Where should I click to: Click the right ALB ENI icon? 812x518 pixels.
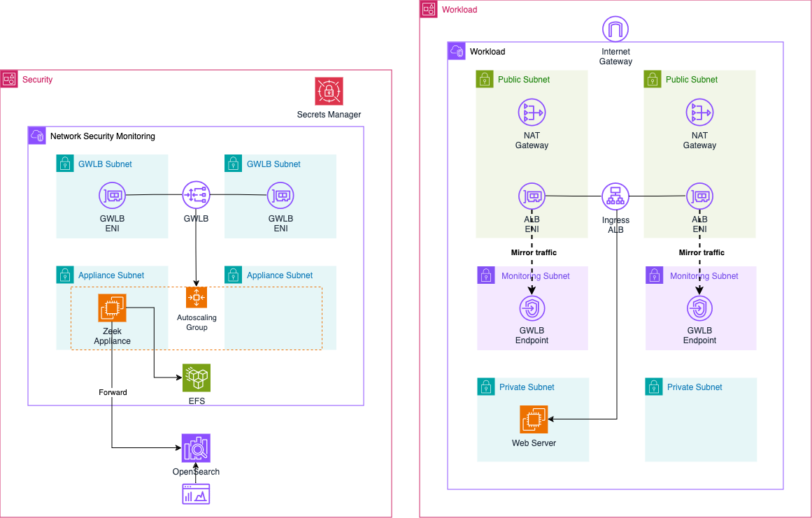pyautogui.click(x=700, y=197)
